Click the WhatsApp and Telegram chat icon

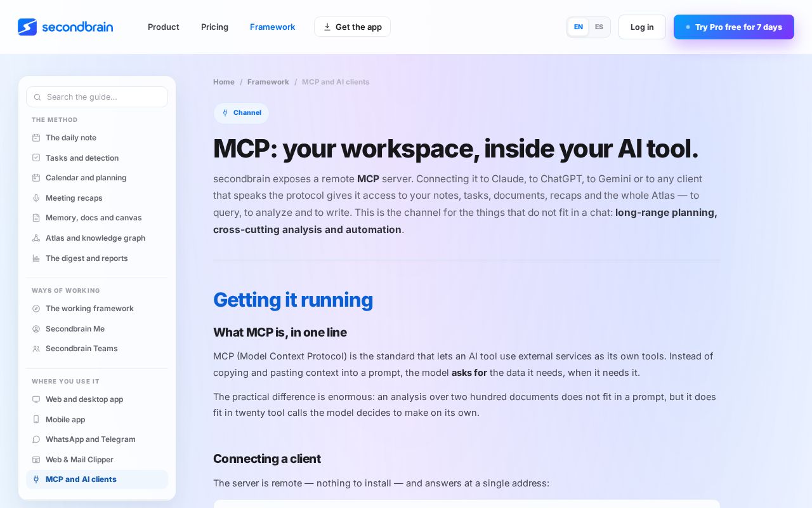36,439
